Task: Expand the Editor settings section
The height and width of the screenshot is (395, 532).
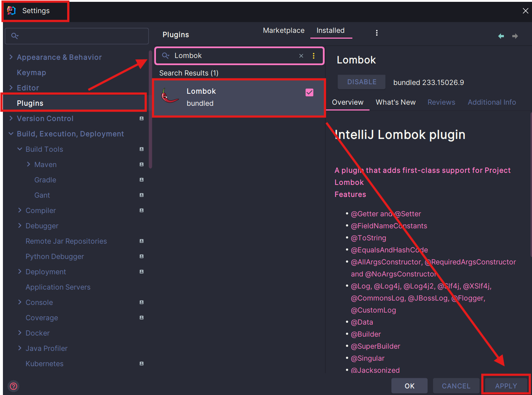Action: [11, 88]
